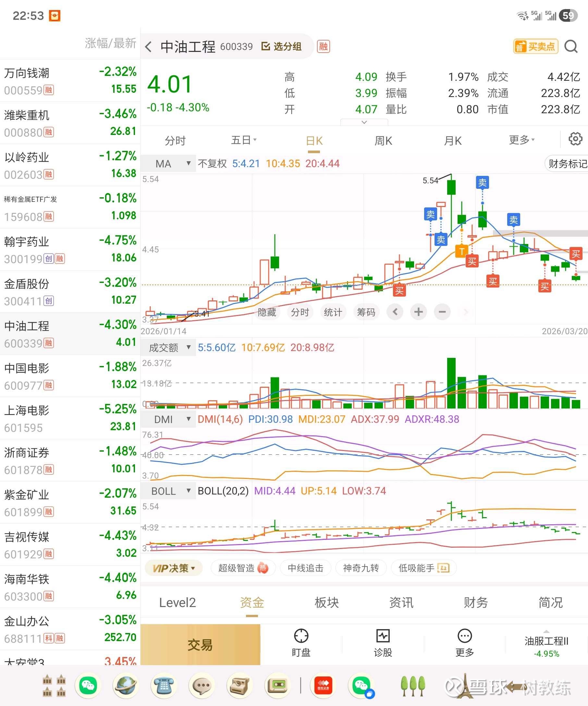The width and height of the screenshot is (588, 706).
Task: Open the buildings grid icon in dock
Action: 54,686
